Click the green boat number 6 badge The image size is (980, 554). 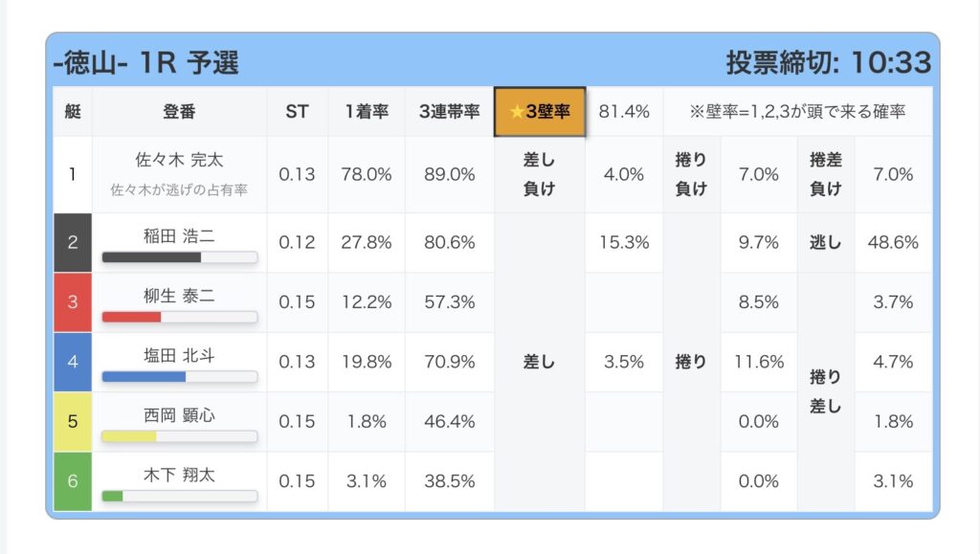click(73, 480)
